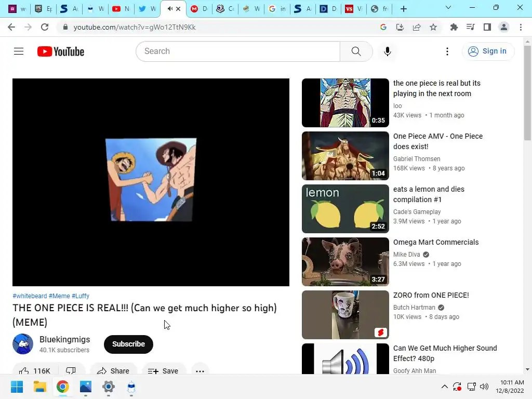The height and width of the screenshot is (399, 532).
Task: Expand the tab search chevron
Action: (448, 7)
